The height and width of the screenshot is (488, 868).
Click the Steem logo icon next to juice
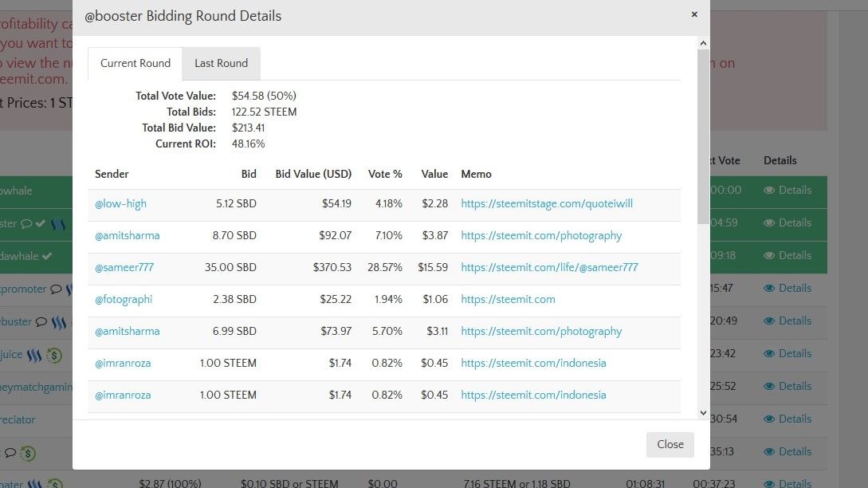pos(34,355)
